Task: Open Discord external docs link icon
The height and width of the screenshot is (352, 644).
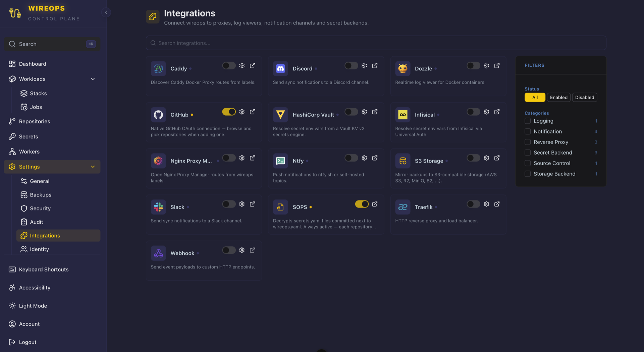Action: (375, 66)
